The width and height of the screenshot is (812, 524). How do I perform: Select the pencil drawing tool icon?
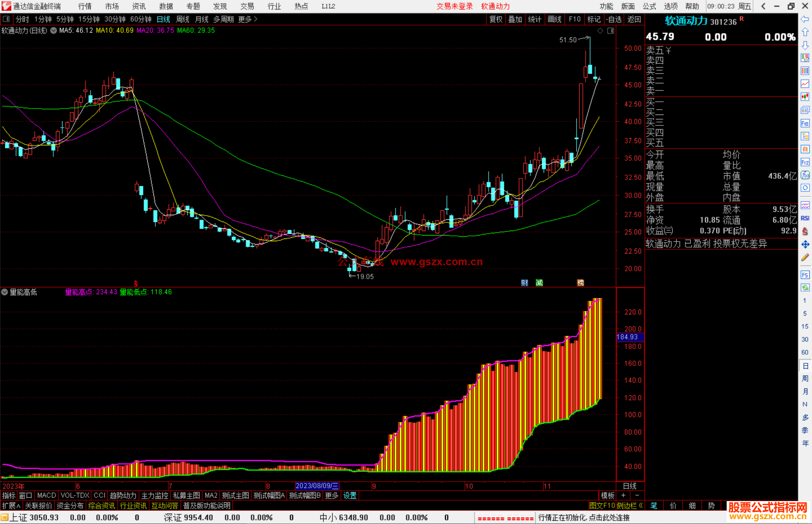tap(805, 257)
